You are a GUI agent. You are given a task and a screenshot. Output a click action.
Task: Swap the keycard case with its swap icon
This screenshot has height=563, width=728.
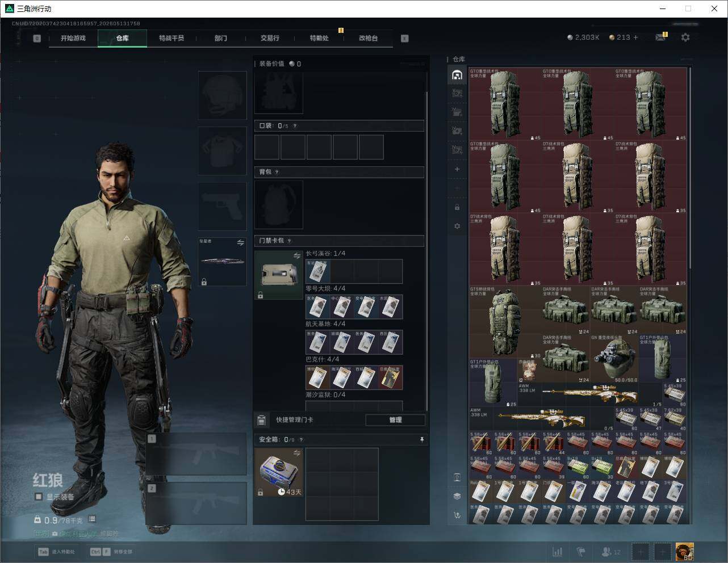pyautogui.click(x=296, y=256)
